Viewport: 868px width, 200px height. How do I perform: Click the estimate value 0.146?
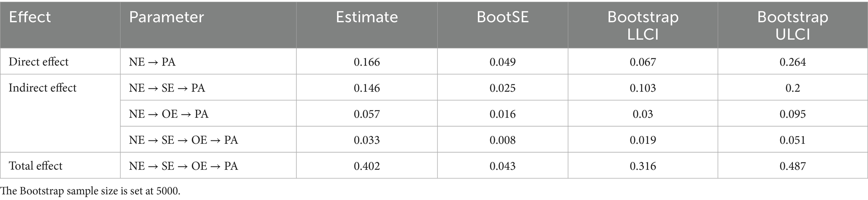pyautogui.click(x=366, y=88)
